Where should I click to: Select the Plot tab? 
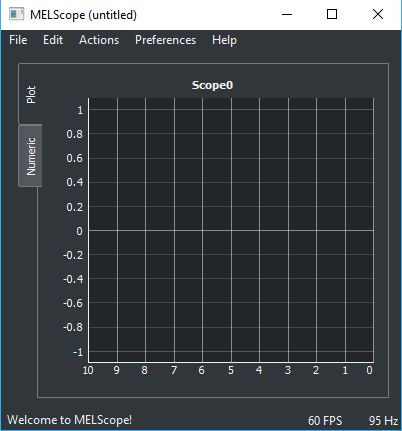[x=30, y=95]
